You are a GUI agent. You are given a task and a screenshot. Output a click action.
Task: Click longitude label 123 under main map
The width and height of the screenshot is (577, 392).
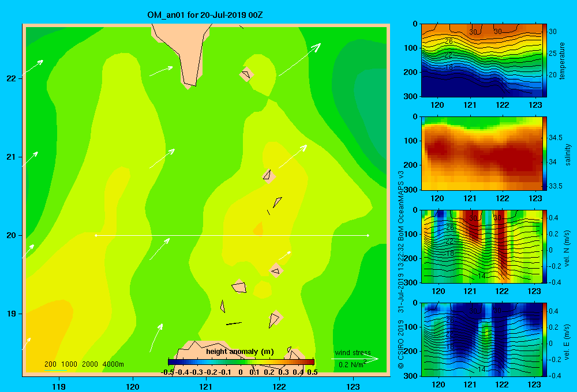point(353,386)
